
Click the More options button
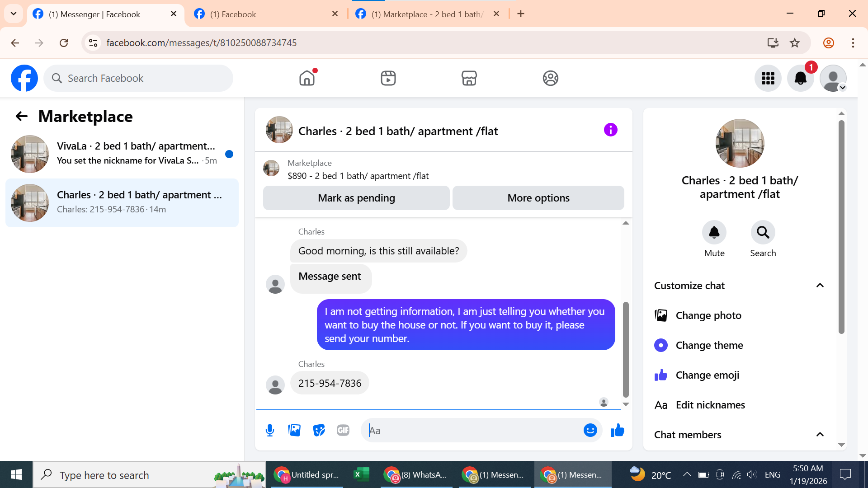(538, 198)
